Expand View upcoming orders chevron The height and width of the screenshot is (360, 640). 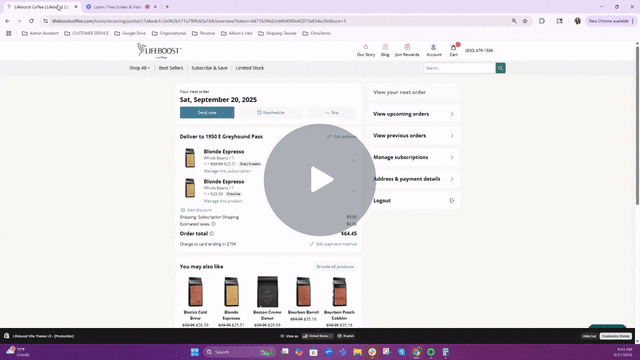[452, 114]
